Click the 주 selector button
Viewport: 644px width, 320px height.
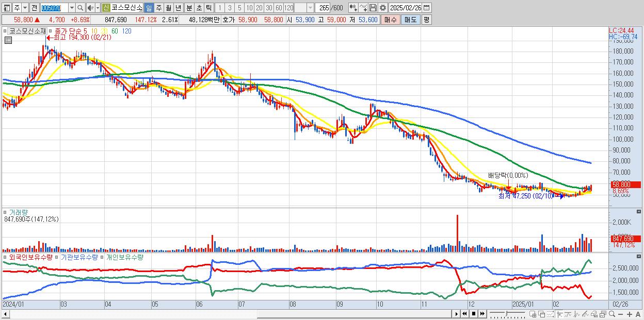point(17,8)
